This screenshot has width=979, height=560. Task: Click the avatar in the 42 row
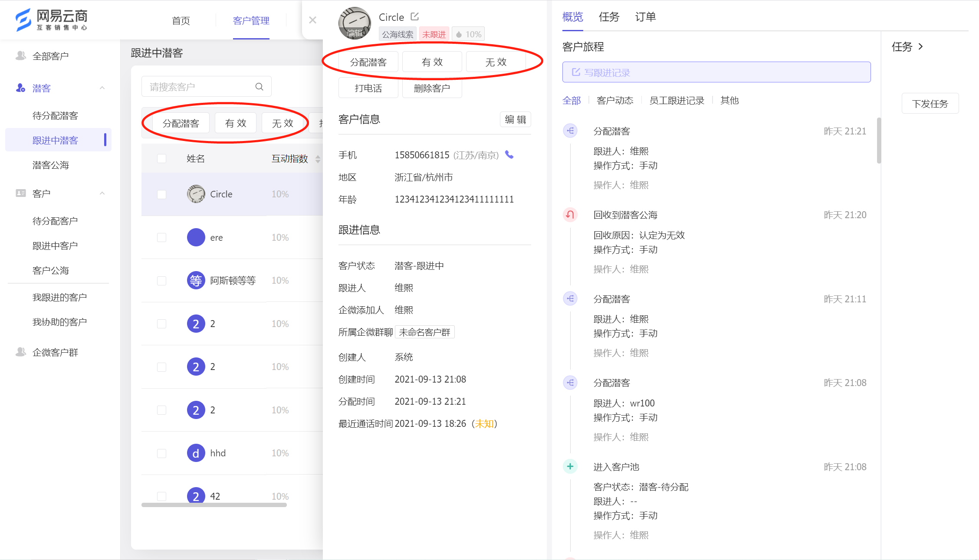coord(196,495)
